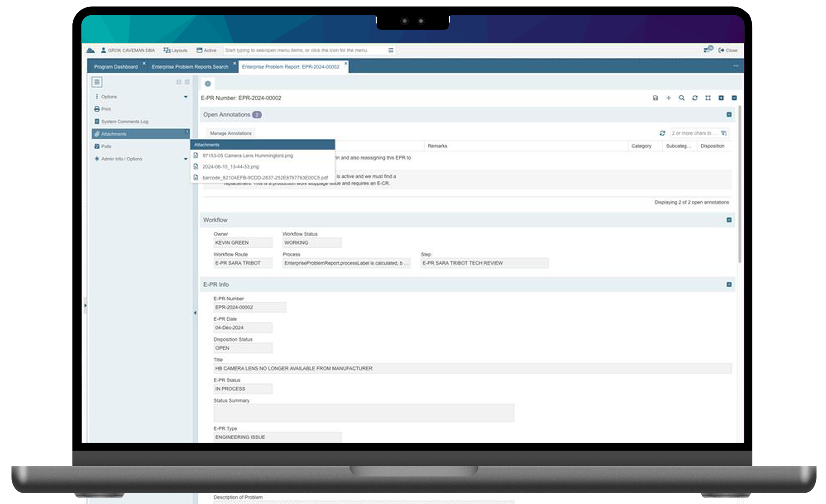826x504 pixels.
Task: Refresh the annotations list
Action: pos(662,133)
